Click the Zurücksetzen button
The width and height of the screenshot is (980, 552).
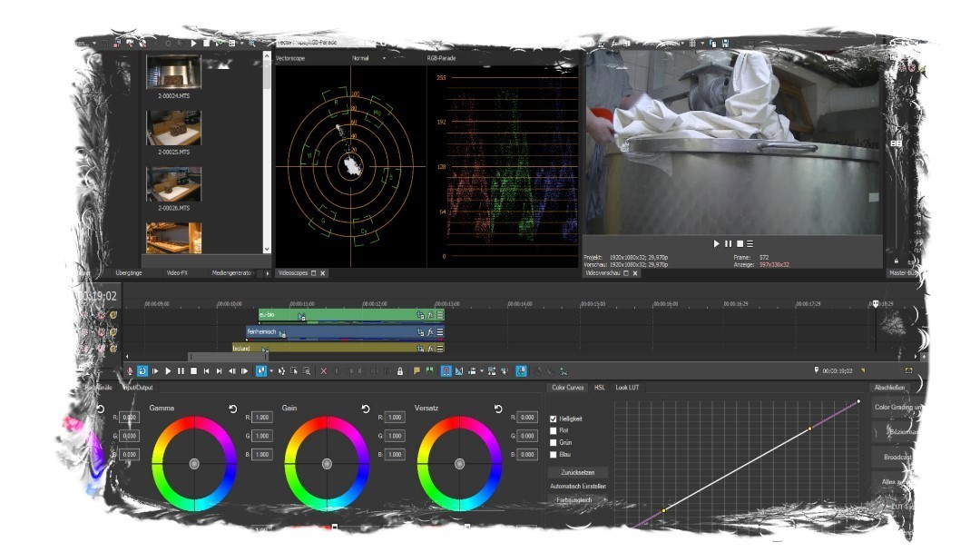pos(578,473)
